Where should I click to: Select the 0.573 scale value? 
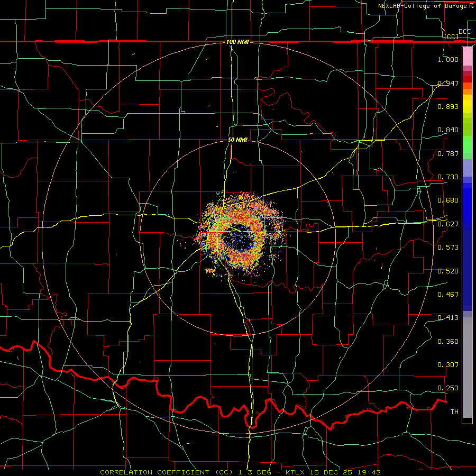[x=448, y=248]
